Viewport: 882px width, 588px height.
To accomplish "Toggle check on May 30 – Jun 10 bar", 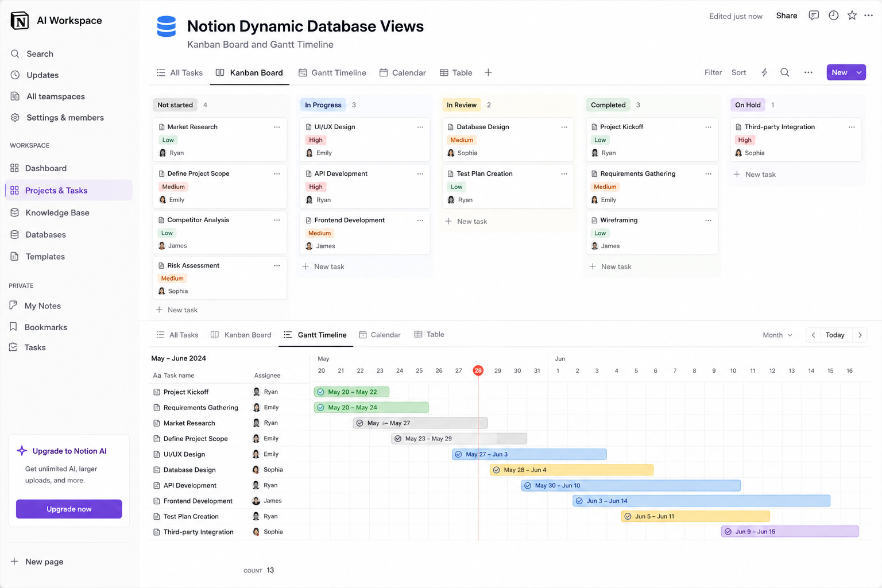I will click(x=528, y=485).
